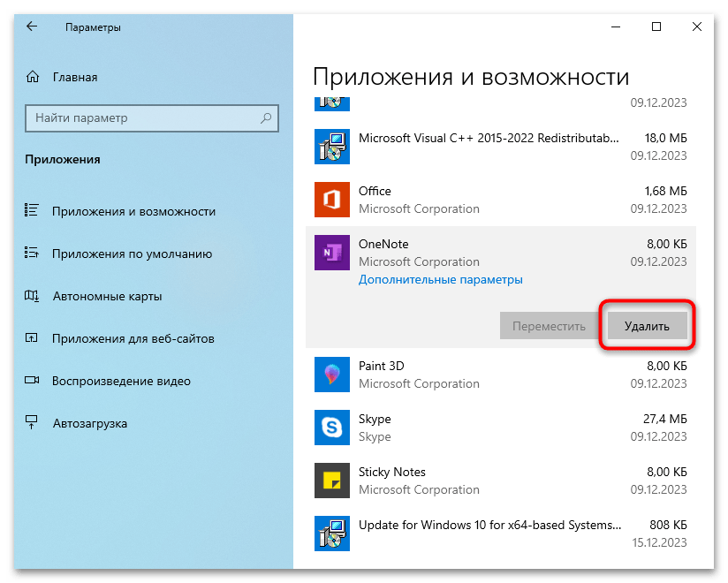The height and width of the screenshot is (583, 728).
Task: Open Приложения и возможности section
Action: (x=133, y=211)
